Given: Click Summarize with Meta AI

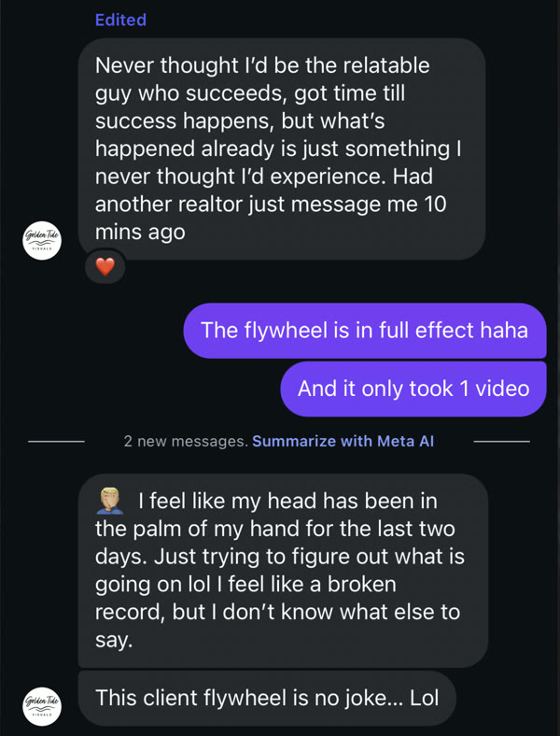Looking at the screenshot, I should (343, 441).
